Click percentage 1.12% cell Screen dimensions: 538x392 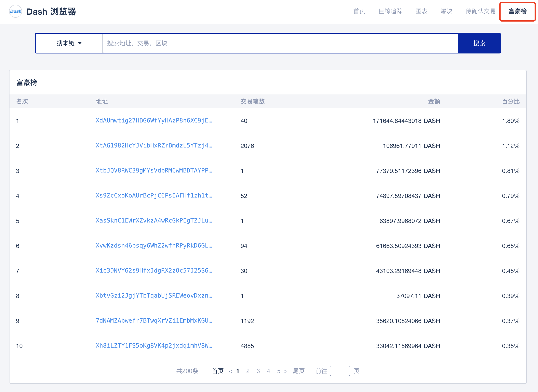click(x=510, y=146)
